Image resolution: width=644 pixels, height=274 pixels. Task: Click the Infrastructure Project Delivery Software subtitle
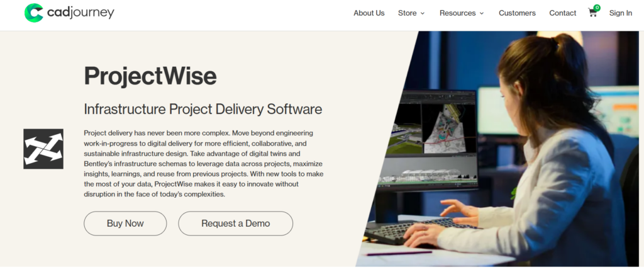click(x=203, y=109)
